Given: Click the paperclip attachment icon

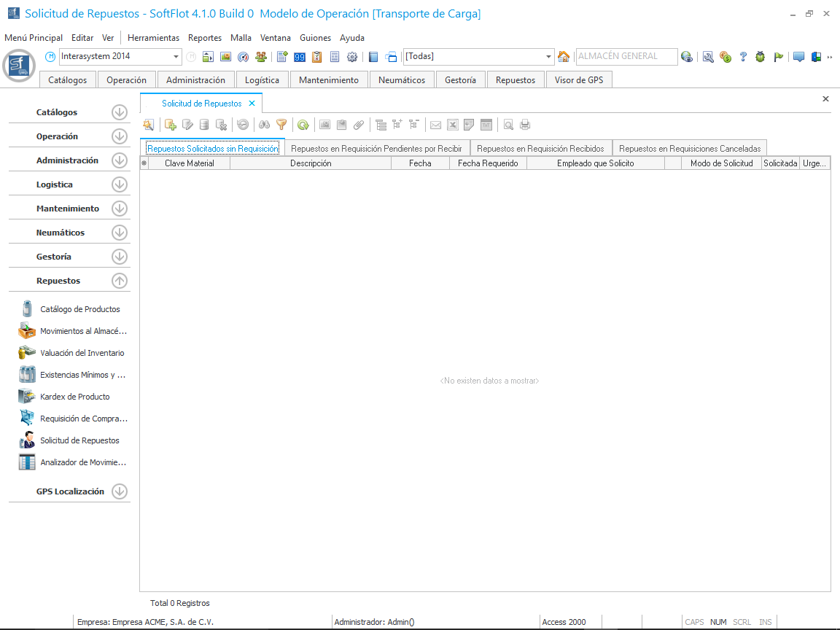Looking at the screenshot, I should point(358,125).
